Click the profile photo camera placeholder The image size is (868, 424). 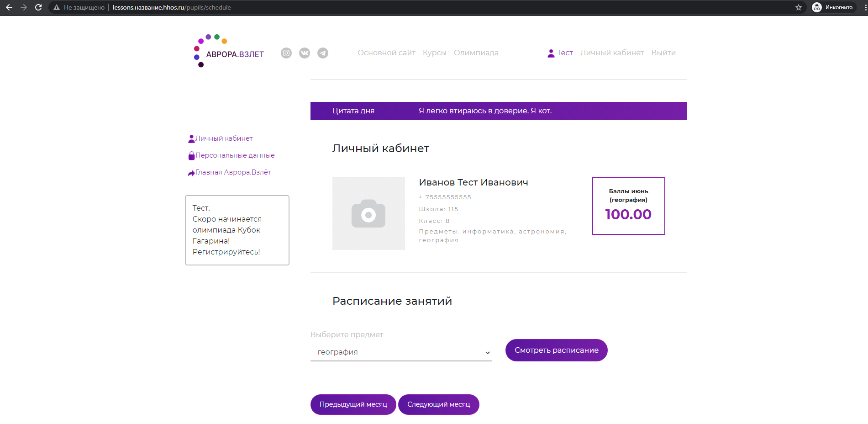coord(368,213)
